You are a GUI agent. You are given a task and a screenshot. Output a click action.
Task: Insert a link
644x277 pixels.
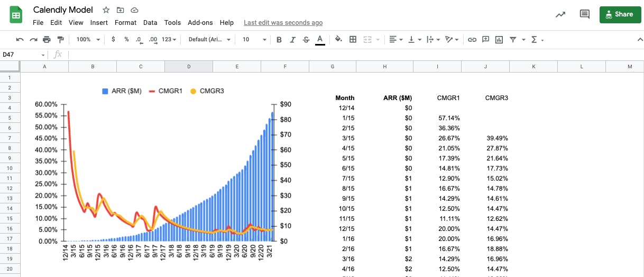click(x=472, y=39)
